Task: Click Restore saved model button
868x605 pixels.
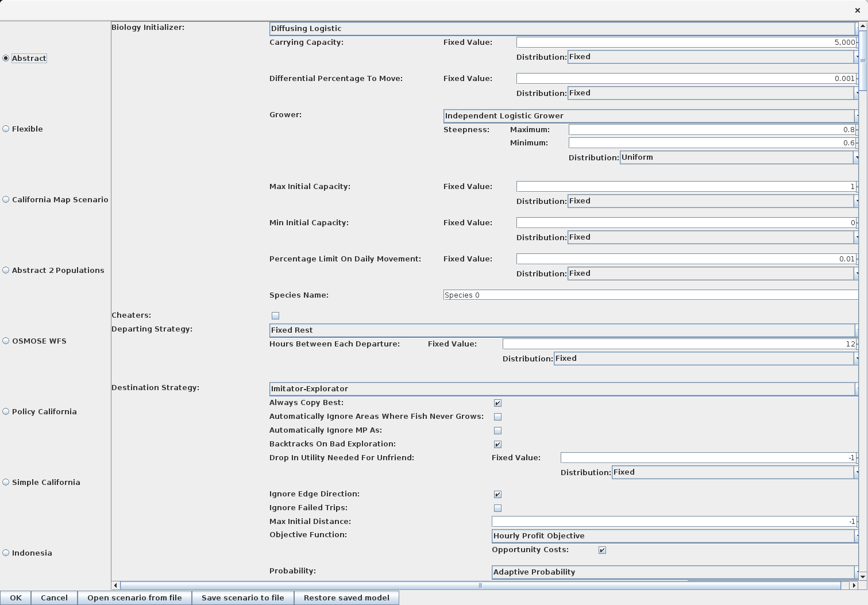Action: click(346, 598)
